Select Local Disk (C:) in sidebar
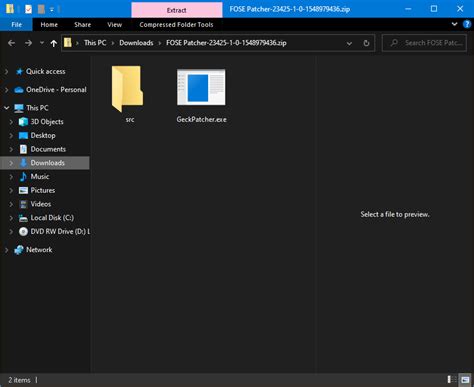Viewport: 474px width, 387px height. point(52,218)
